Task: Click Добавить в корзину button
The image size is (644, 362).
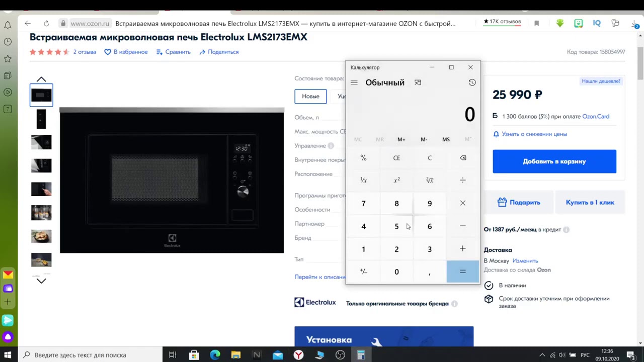Action: pyautogui.click(x=554, y=161)
